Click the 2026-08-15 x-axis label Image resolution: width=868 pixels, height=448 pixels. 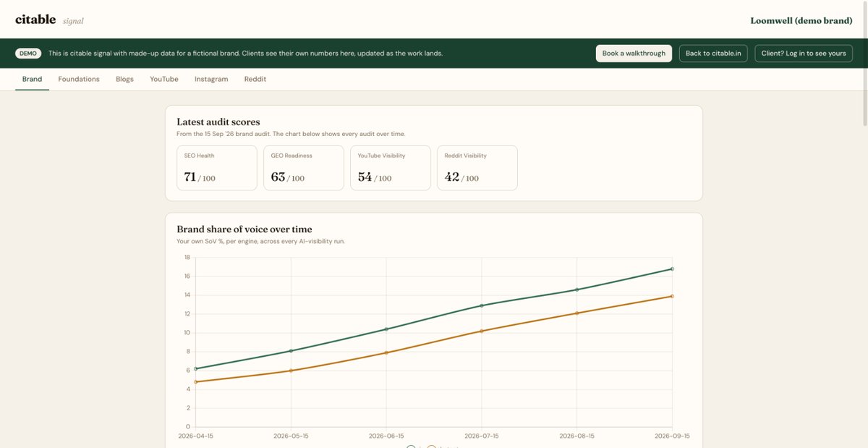click(577, 436)
